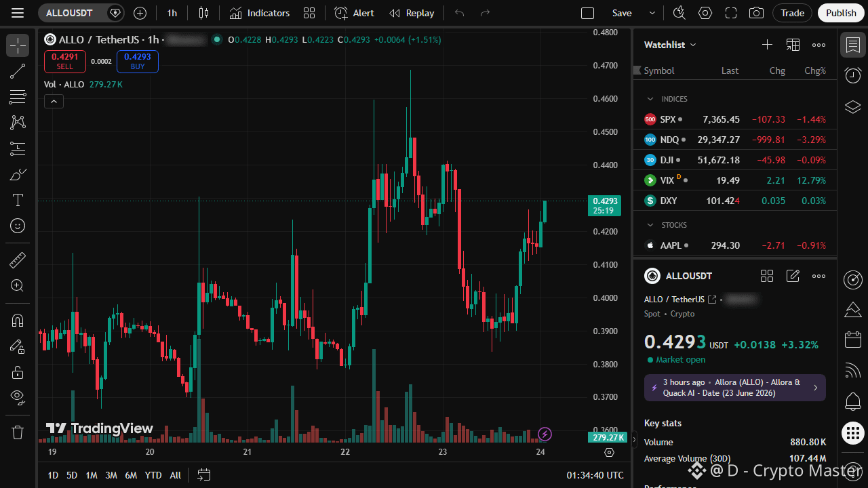Open price scale settings gear
Image resolution: width=868 pixels, height=488 pixels.
609,452
